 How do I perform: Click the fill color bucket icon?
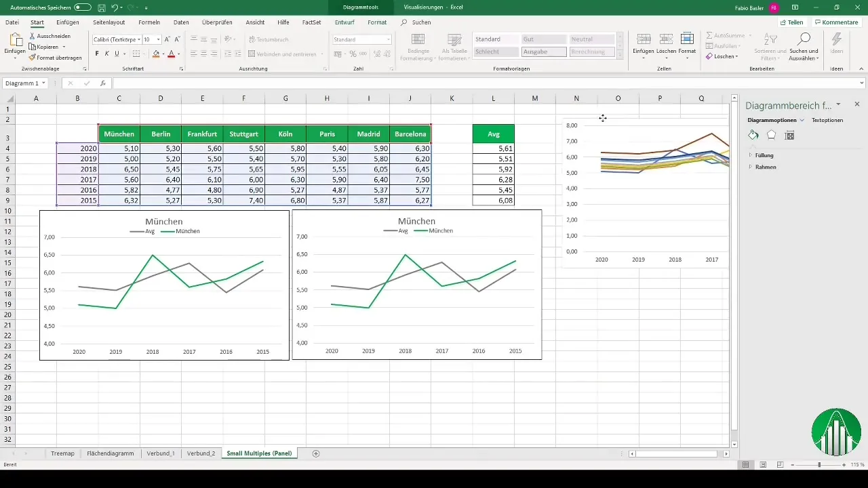point(156,54)
